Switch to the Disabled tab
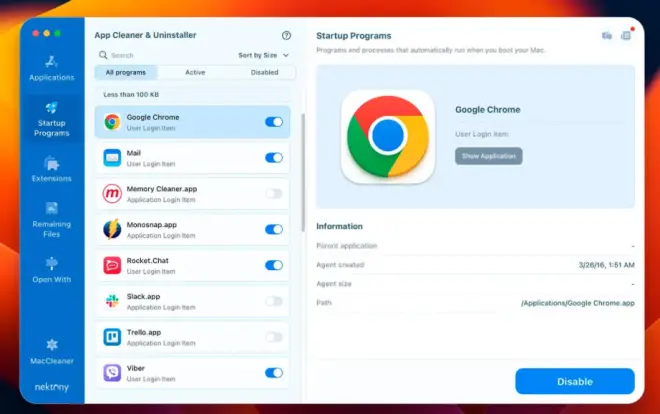The height and width of the screenshot is (414, 660). 264,72
